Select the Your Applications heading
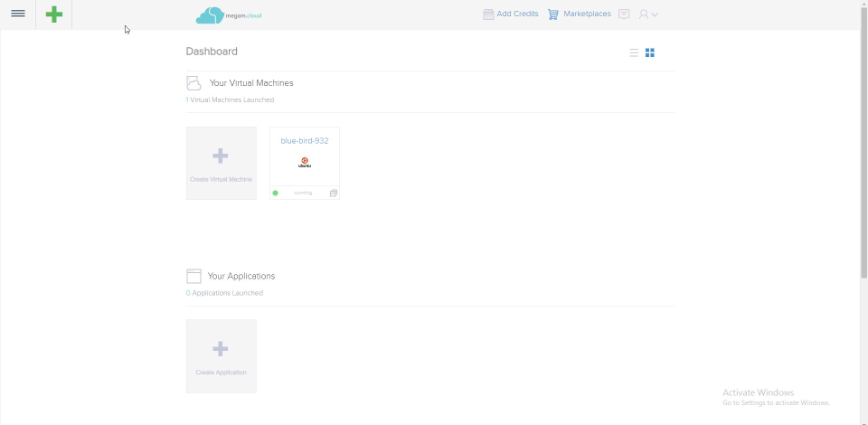The height and width of the screenshot is (425, 868). tap(241, 276)
